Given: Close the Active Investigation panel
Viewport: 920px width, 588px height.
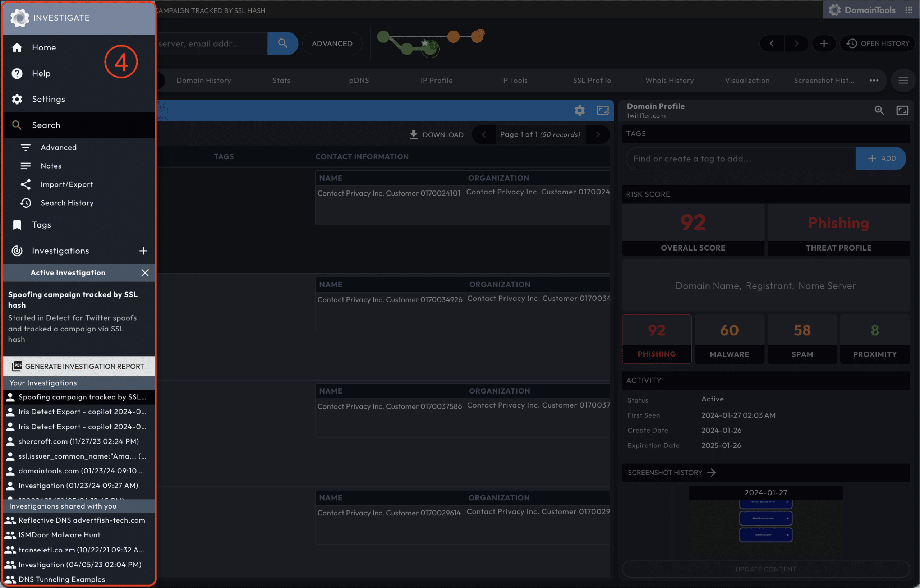Looking at the screenshot, I should point(145,273).
